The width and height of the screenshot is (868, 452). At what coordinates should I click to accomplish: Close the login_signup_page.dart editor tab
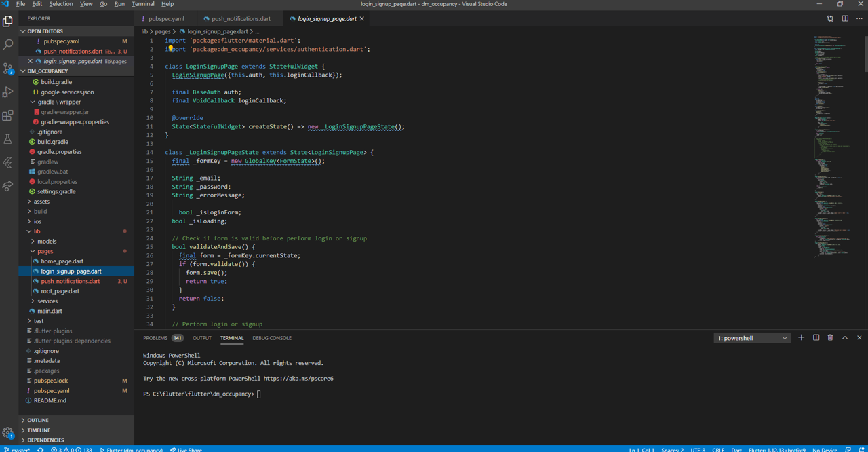coord(362,19)
